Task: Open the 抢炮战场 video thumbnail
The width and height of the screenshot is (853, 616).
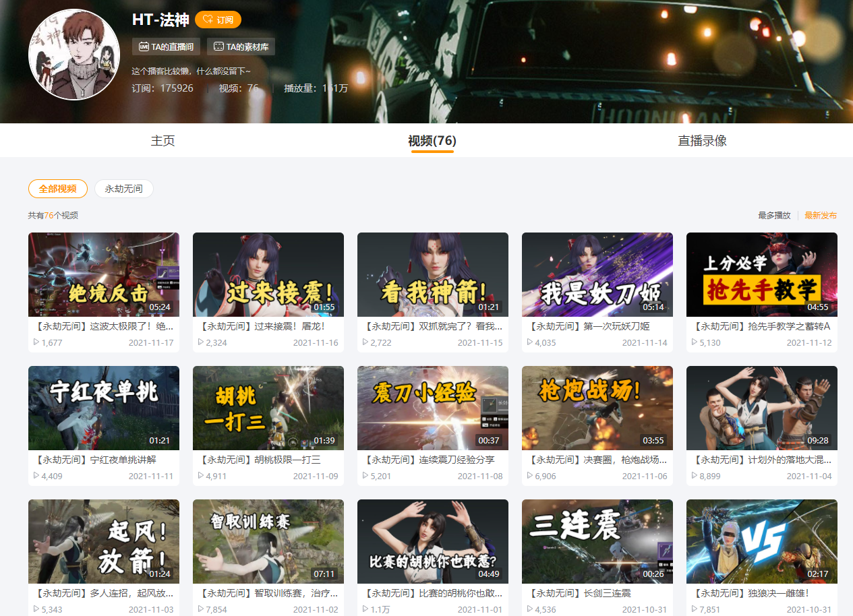Action: (x=597, y=408)
